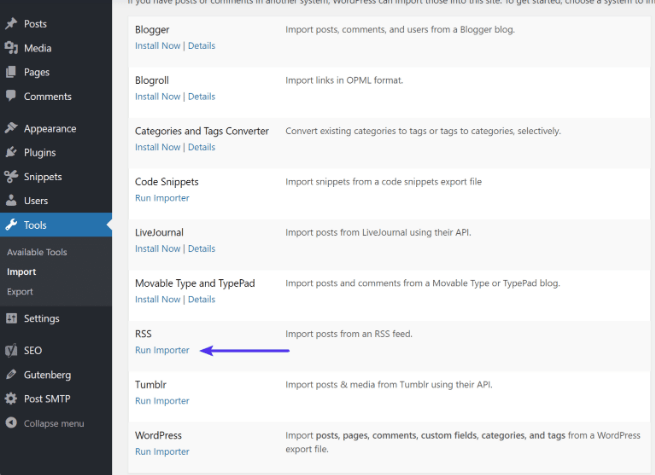Viewport: 655px width, 475px height.
Task: Run the WordPress importer
Action: pos(162,452)
